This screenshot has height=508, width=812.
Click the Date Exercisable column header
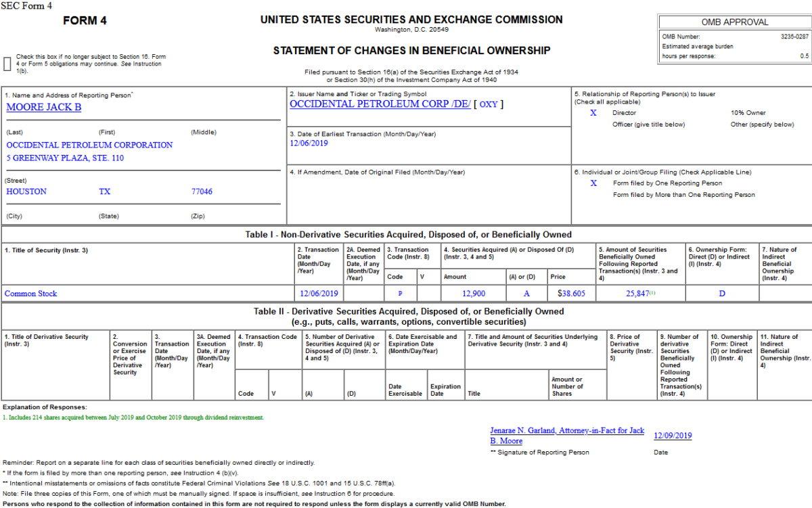click(x=405, y=390)
